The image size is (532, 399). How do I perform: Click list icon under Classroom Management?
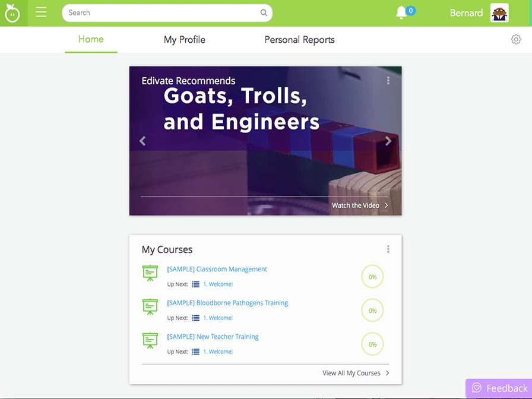coord(196,284)
